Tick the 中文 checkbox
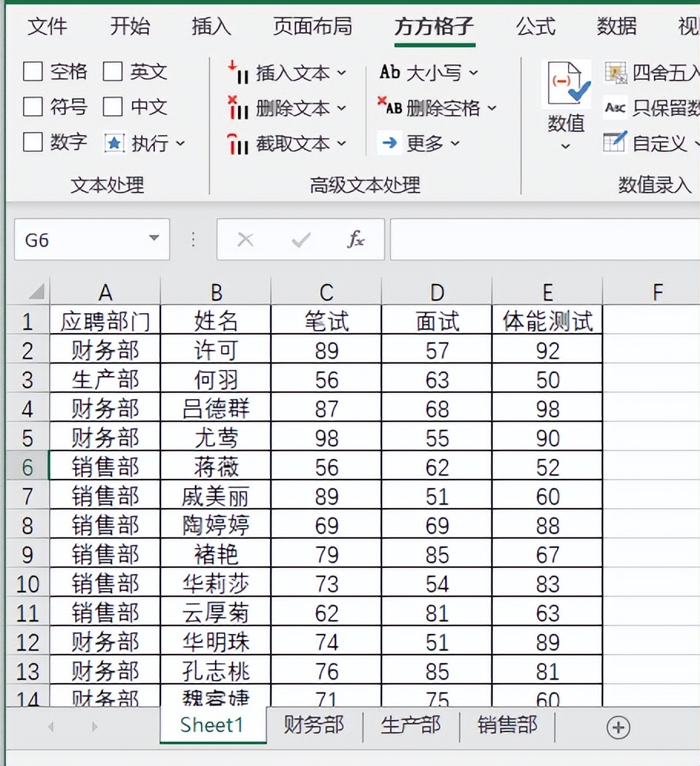The width and height of the screenshot is (700, 766). (112, 107)
